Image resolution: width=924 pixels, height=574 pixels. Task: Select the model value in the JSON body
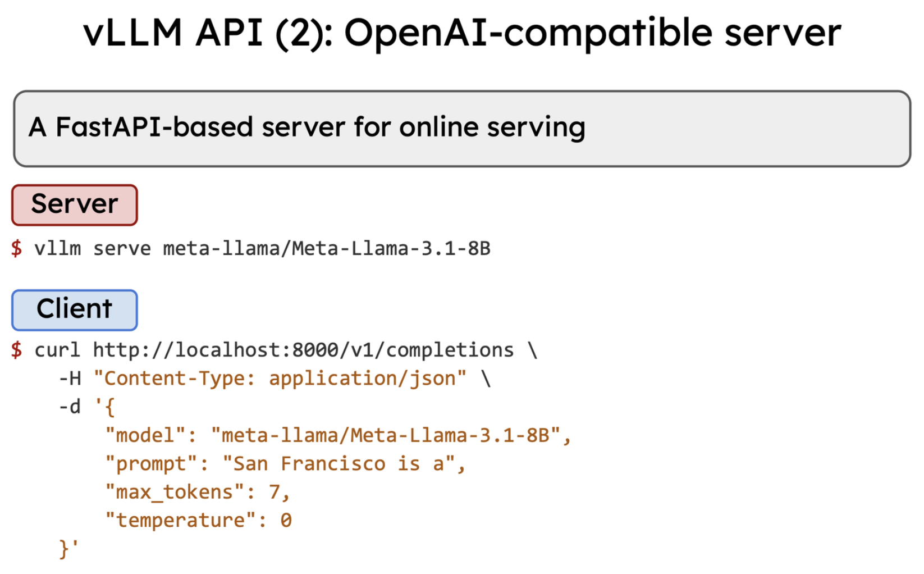click(x=385, y=435)
